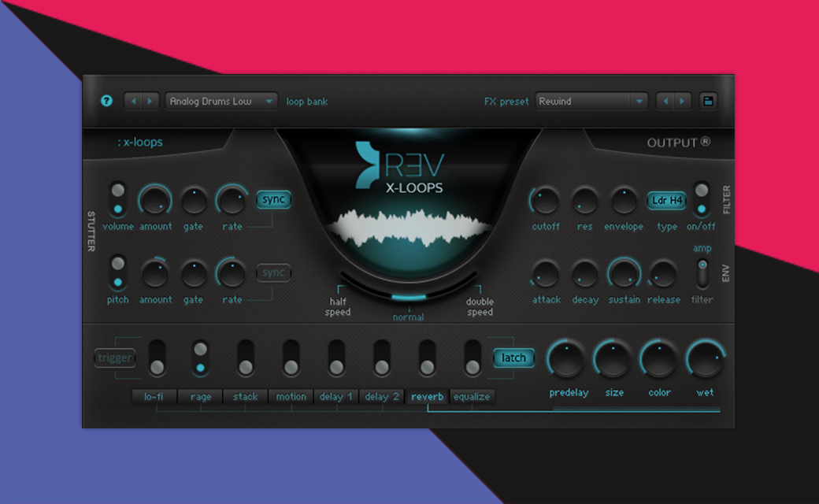Toggle the equalize effect switch

click(x=472, y=358)
